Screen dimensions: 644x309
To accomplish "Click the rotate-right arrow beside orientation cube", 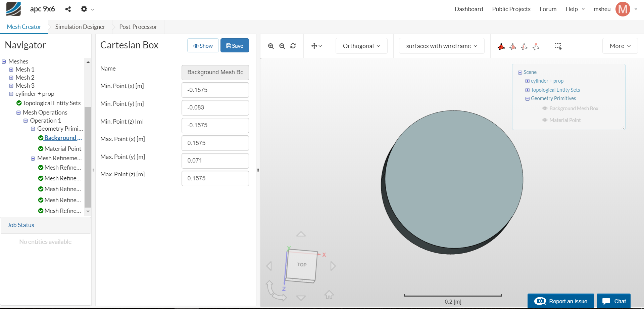I will click(333, 266).
